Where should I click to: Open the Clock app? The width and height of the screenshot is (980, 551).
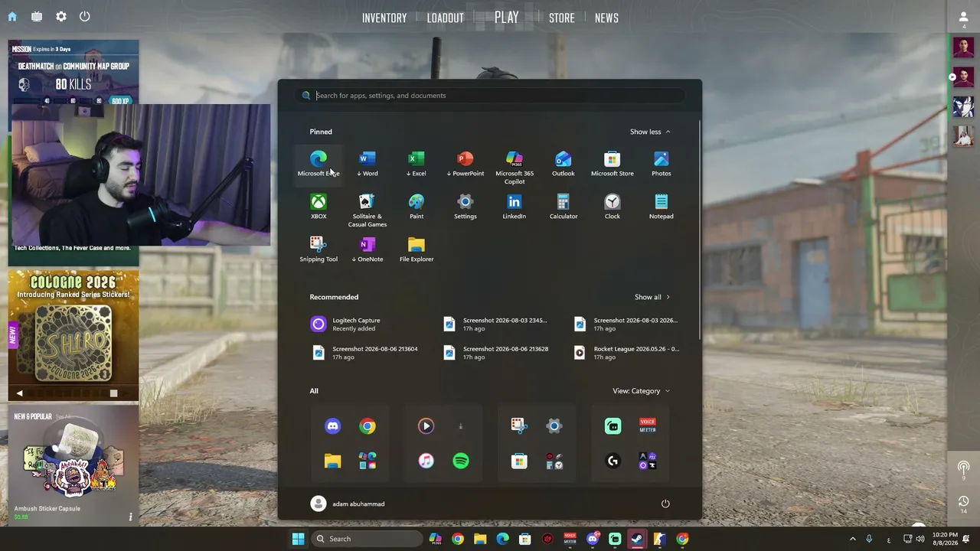(x=612, y=207)
